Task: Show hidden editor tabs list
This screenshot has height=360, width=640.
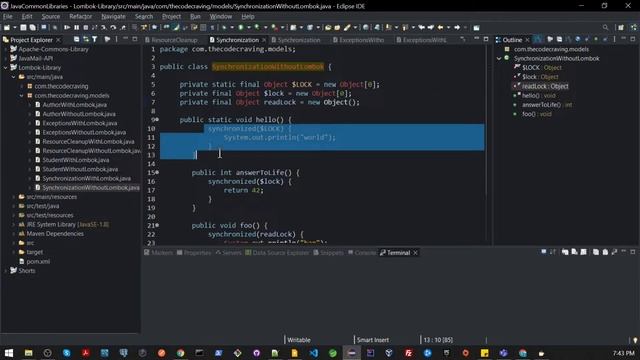Action: (462, 39)
